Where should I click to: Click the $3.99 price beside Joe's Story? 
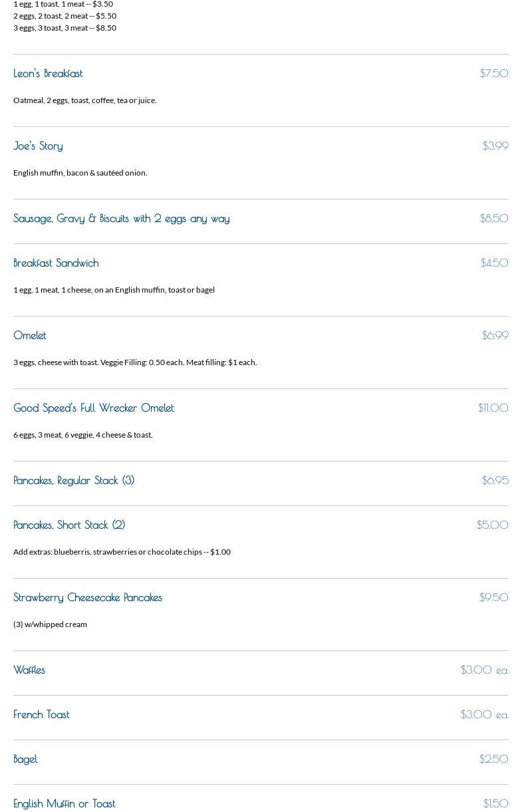pyautogui.click(x=495, y=146)
